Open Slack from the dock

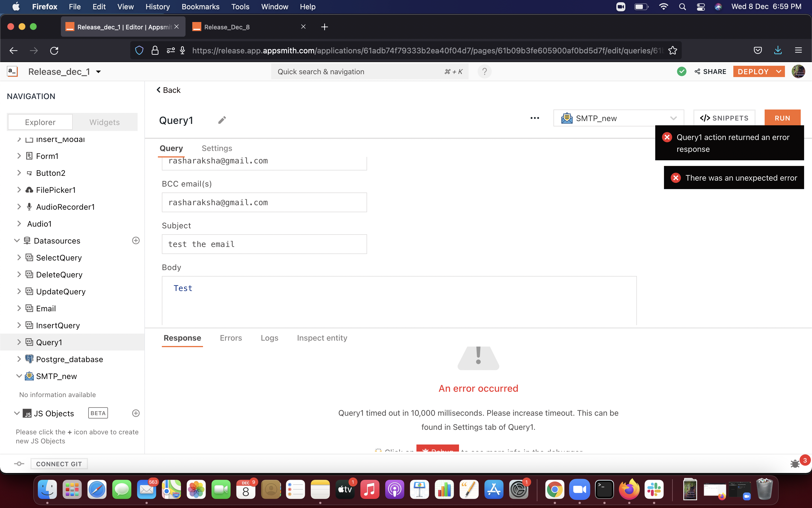[654, 490]
